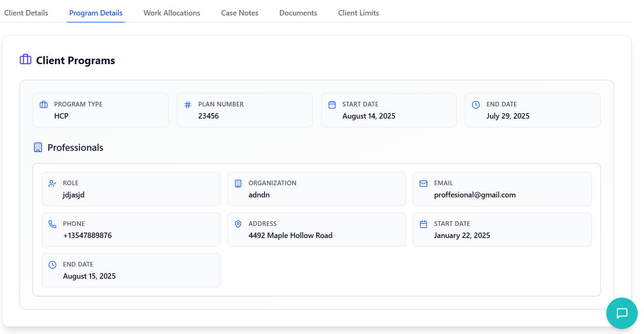Image resolution: width=644 pixels, height=334 pixels.
Task: Click the person icon next to Role
Action: point(52,184)
